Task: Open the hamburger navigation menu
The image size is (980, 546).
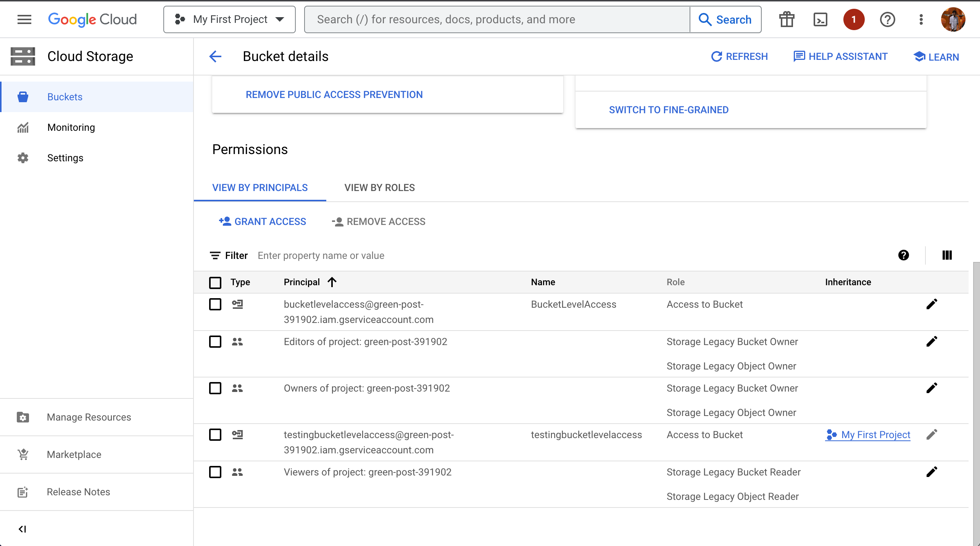Action: tap(24, 19)
